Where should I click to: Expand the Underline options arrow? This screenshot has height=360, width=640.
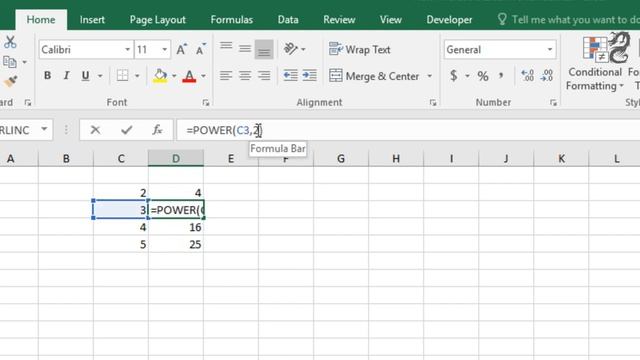tap(100, 76)
